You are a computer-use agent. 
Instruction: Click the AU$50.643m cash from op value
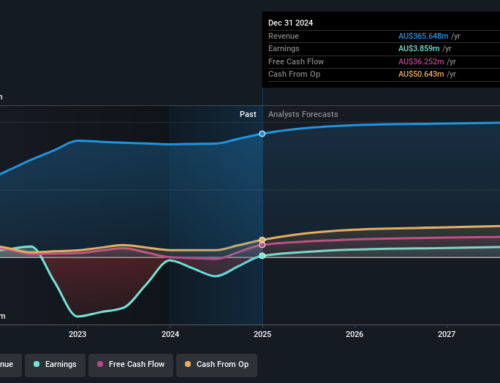(421, 74)
